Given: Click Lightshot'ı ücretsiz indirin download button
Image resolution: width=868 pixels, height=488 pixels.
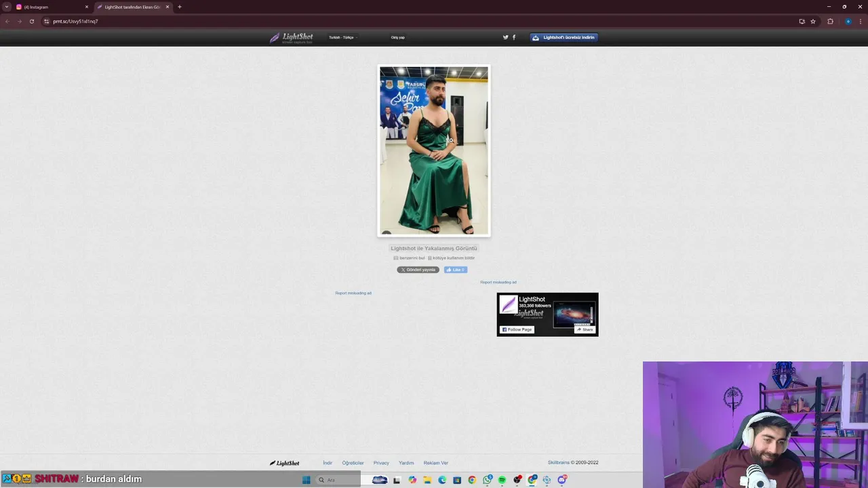Looking at the screenshot, I should (x=564, y=37).
